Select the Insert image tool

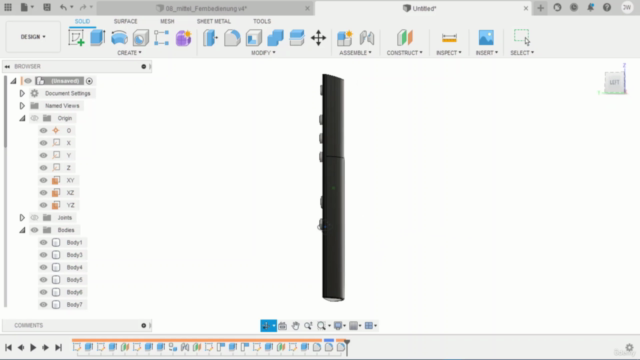point(486,38)
